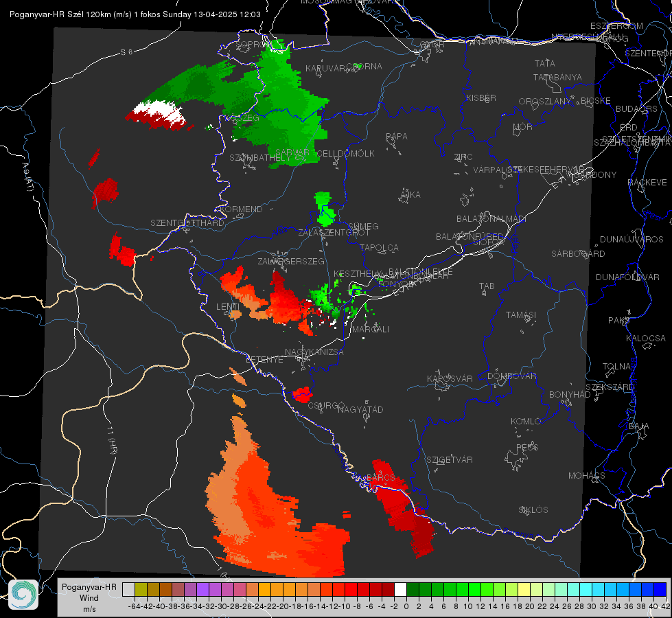Click the 'Poganyvar-HR Wind m/s' legend caption
672x618 pixels.
tap(89, 598)
